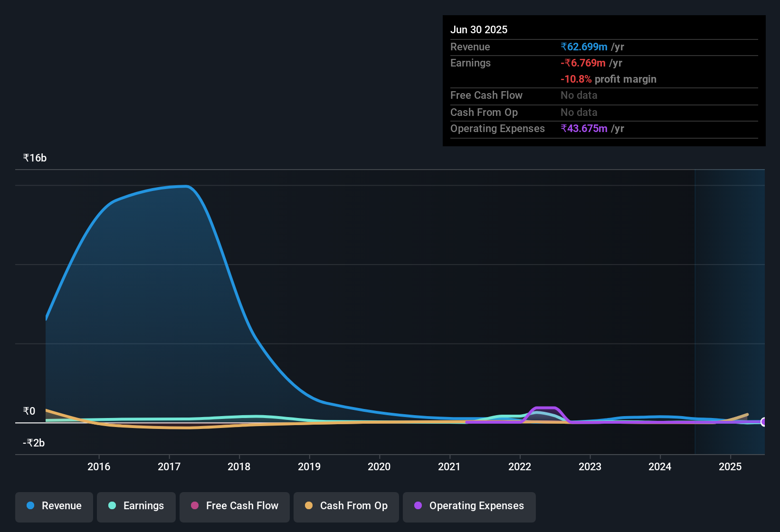Click the Free Cash Flow 'No data' value

pos(579,95)
